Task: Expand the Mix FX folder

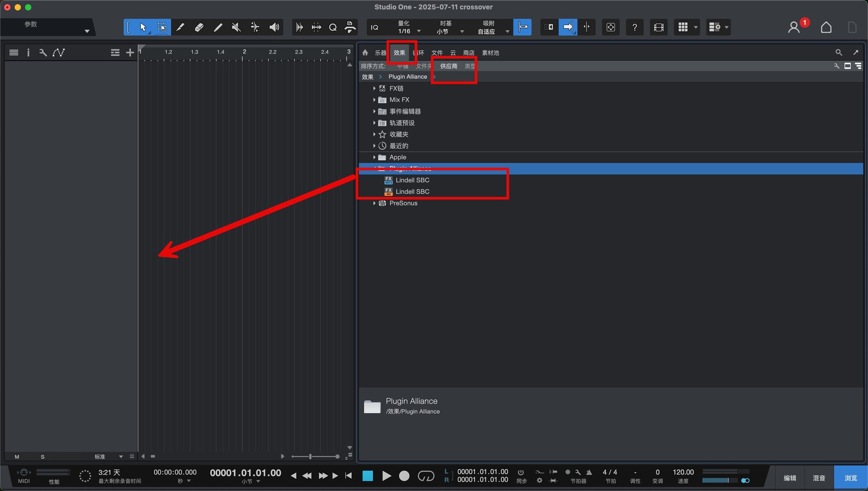Action: [x=374, y=100]
